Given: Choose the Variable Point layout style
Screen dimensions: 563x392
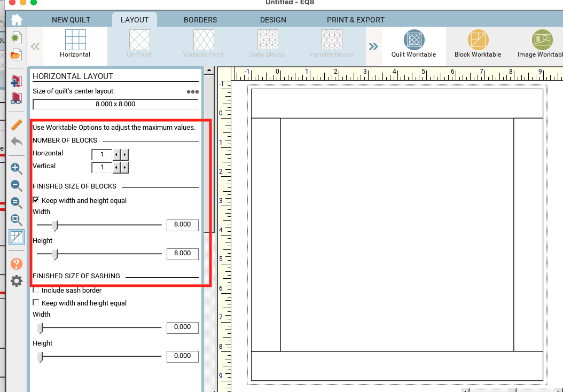Looking at the screenshot, I should tap(203, 44).
